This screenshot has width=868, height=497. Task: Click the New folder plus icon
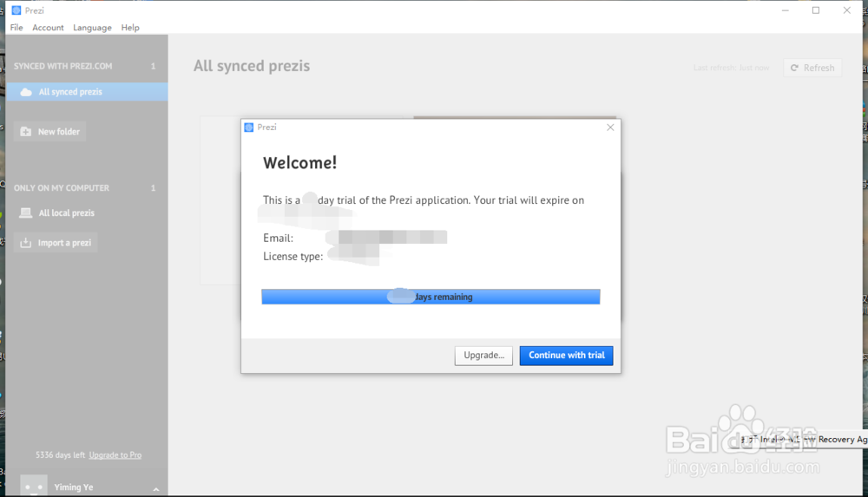point(25,132)
